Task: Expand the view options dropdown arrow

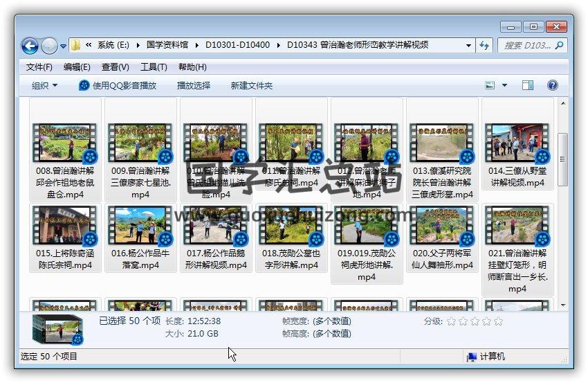Action: (x=504, y=85)
